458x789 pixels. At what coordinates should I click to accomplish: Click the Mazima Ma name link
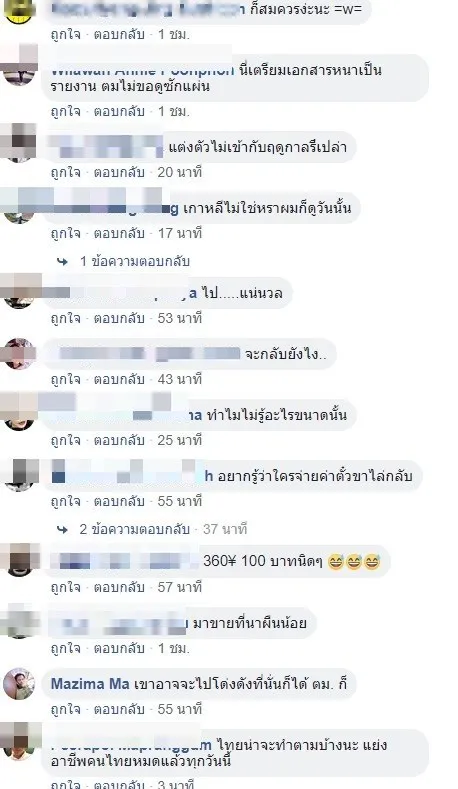(90, 684)
